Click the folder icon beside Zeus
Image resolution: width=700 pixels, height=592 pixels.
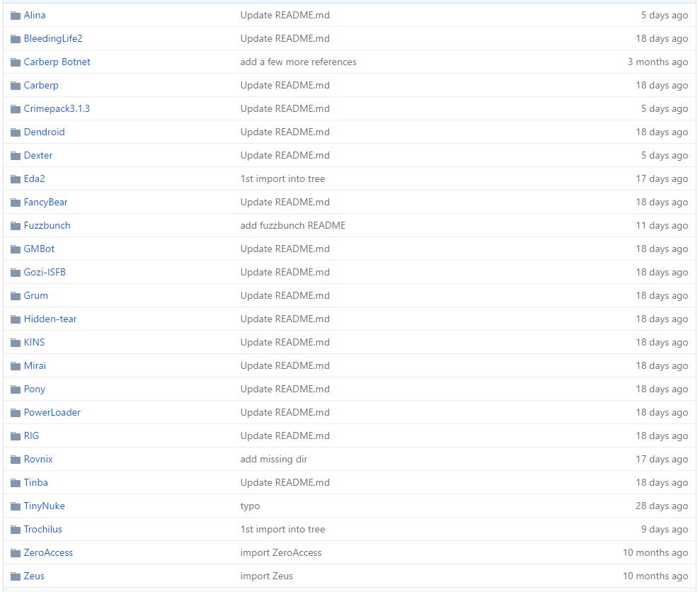16,576
